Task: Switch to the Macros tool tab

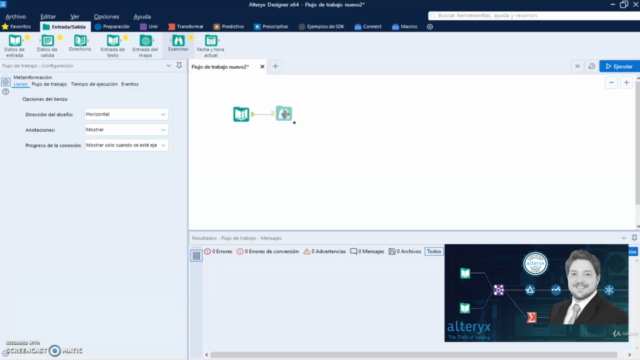Action: pyautogui.click(x=404, y=27)
